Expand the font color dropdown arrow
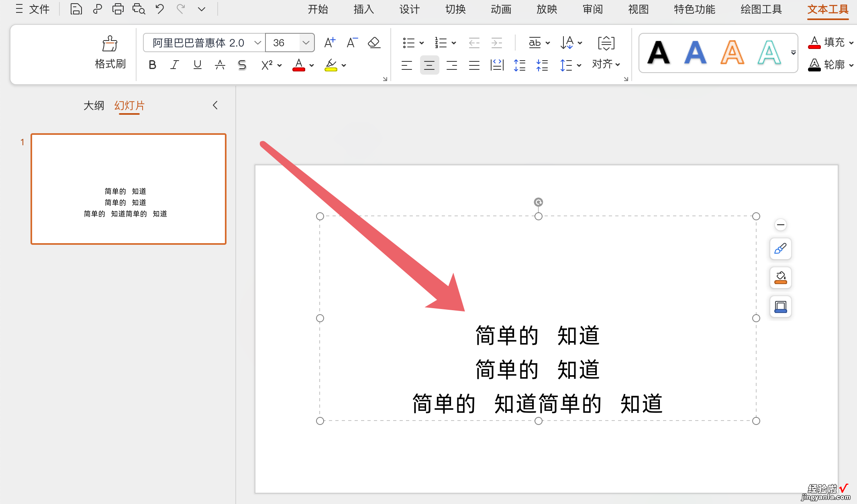 click(312, 65)
